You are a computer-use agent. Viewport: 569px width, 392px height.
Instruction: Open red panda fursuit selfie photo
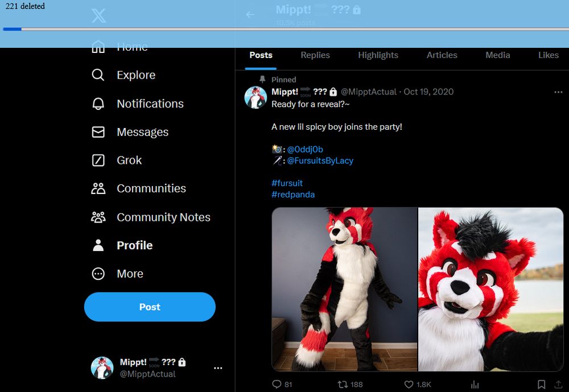[x=490, y=289]
